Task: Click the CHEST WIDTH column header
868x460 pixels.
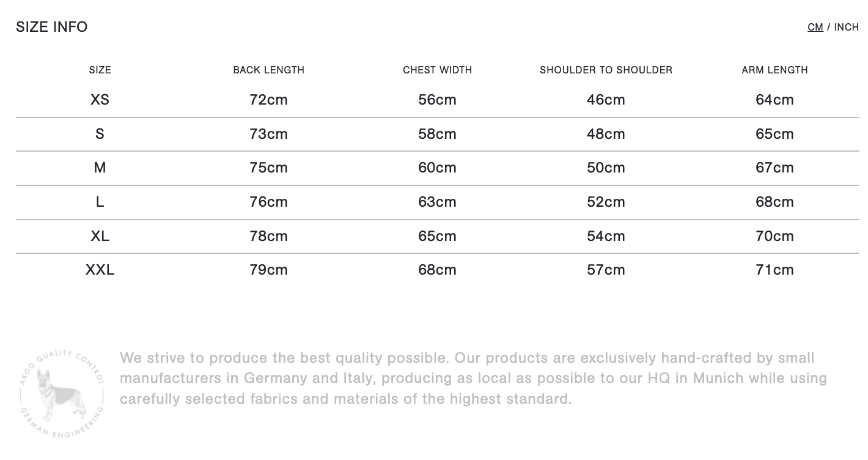Action: 438,70
